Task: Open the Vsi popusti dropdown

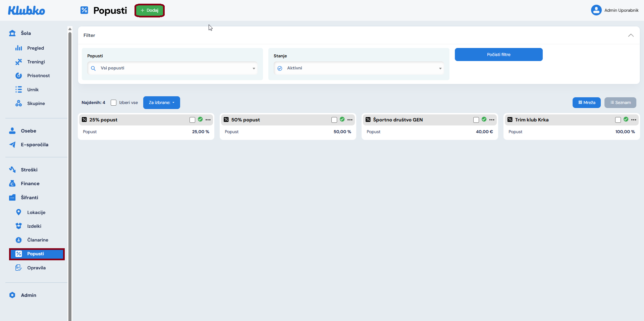Action: pos(172,68)
